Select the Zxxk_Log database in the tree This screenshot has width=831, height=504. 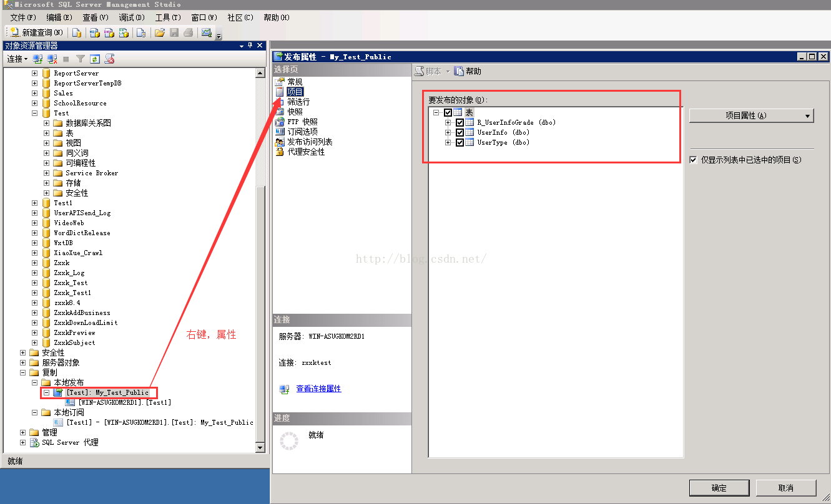pos(69,273)
